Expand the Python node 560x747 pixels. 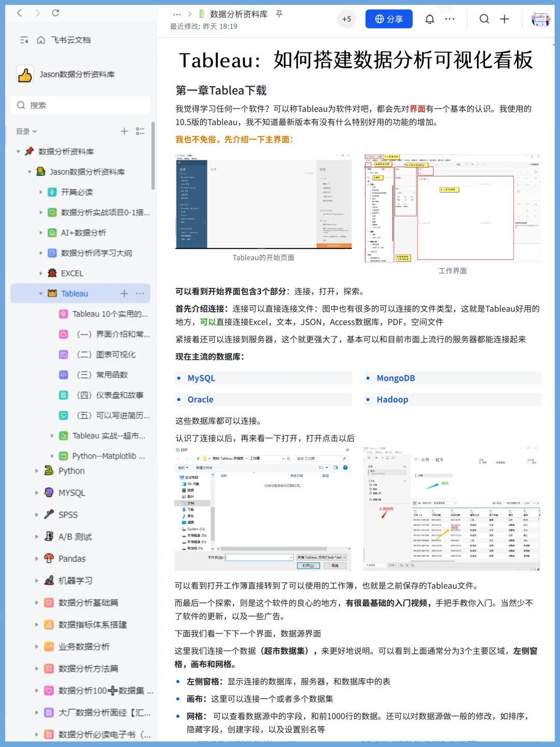[36, 471]
